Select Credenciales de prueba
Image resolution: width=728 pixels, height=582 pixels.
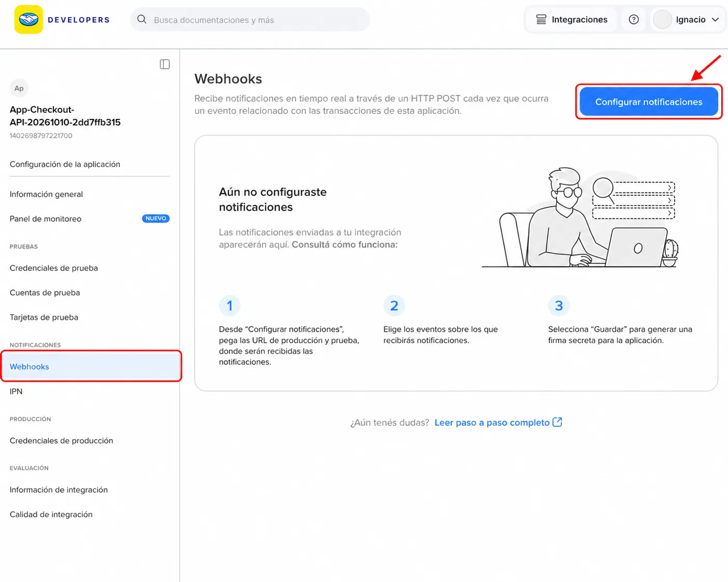pyautogui.click(x=54, y=268)
